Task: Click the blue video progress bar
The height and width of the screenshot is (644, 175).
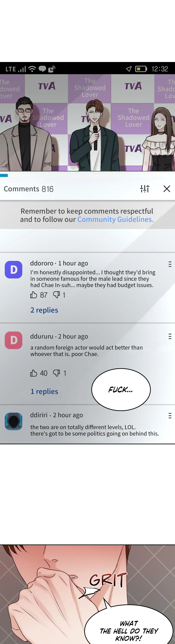Action: click(x=4, y=176)
